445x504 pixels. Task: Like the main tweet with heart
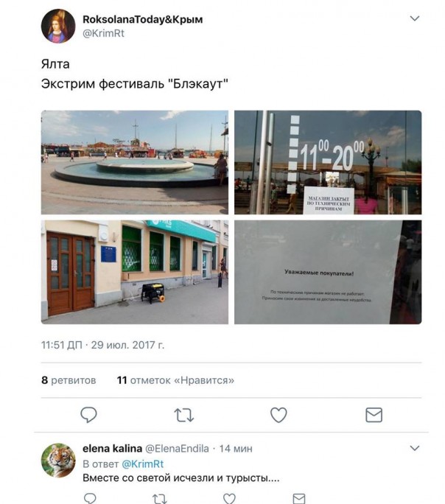[278, 415]
